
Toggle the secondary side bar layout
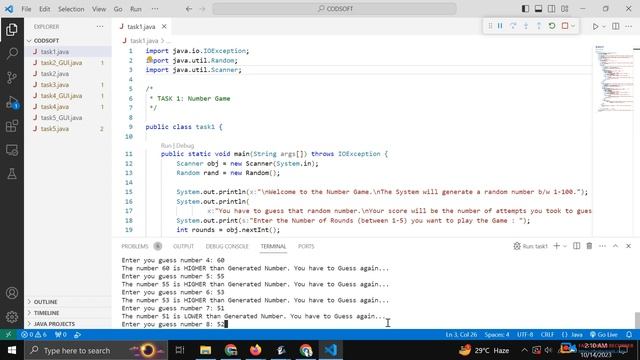tap(551, 9)
